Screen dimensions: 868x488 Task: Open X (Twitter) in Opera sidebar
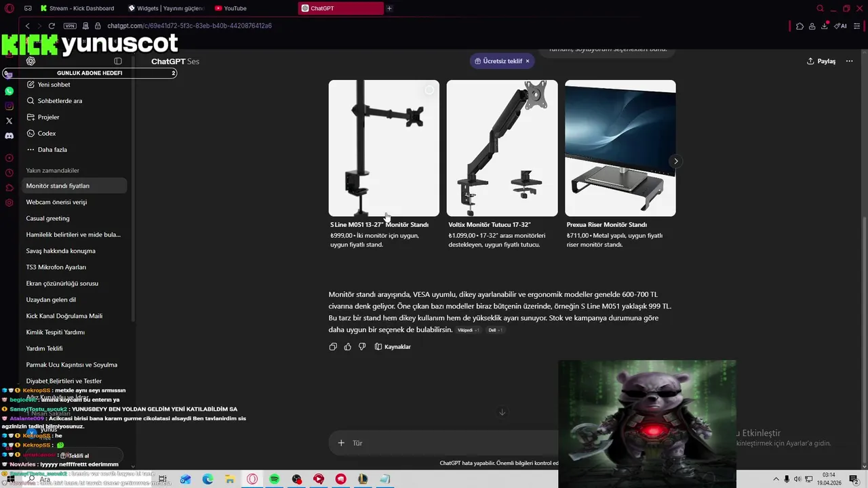9,121
